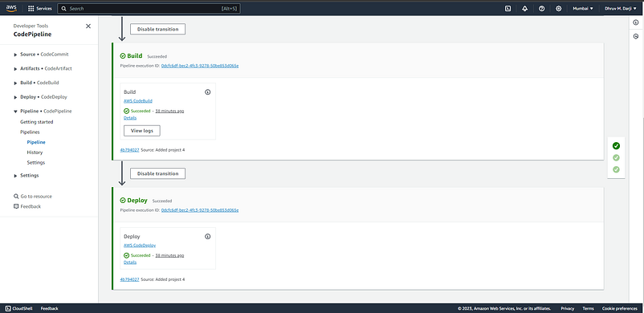Open the AWS home logo
This screenshot has height=313, width=644.
11,8
